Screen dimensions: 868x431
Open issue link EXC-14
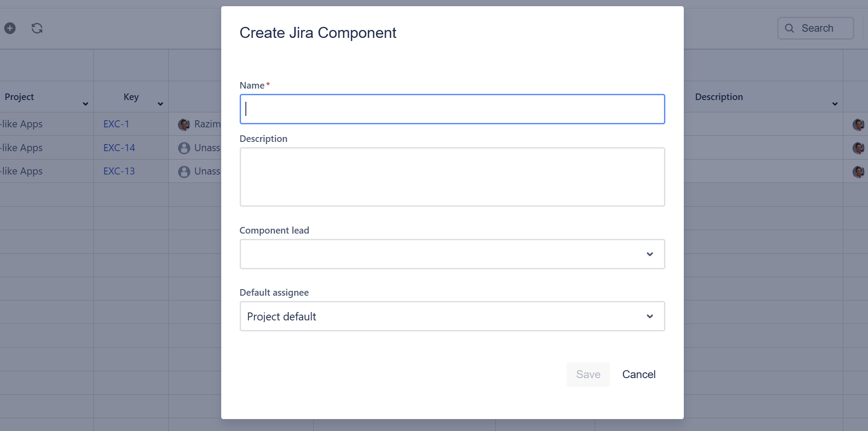pos(119,148)
